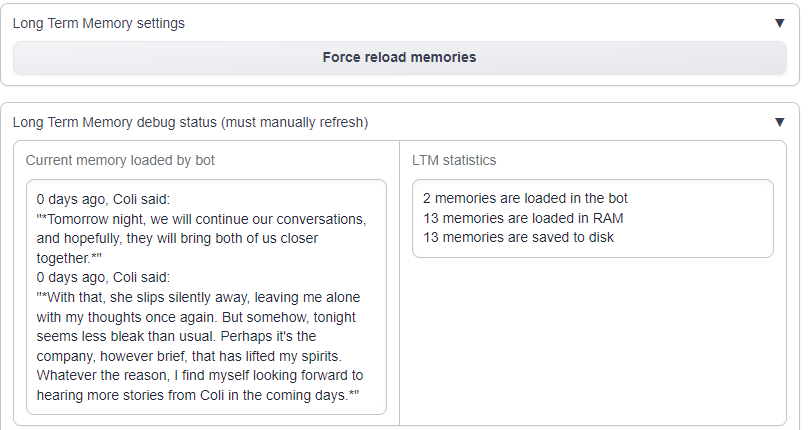Collapse the Long Term Memory settings arrow
Image resolution: width=809 pixels, height=430 pixels.
tap(780, 23)
